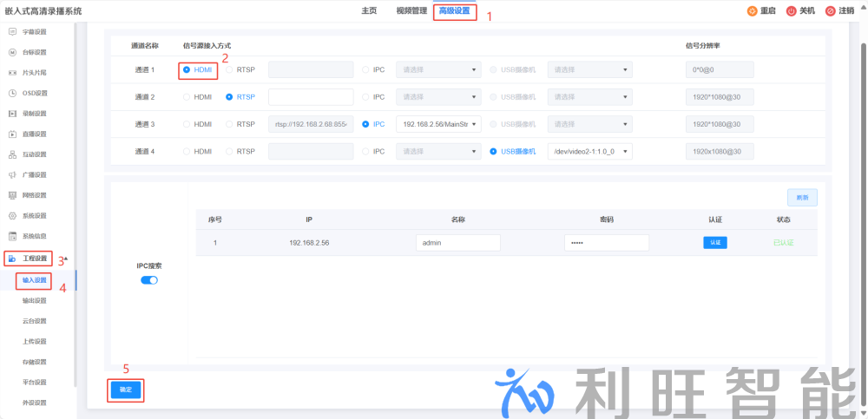Open 通道 4 /dev/video2 dropdown
This screenshot has height=419, width=868.
pyautogui.click(x=590, y=151)
